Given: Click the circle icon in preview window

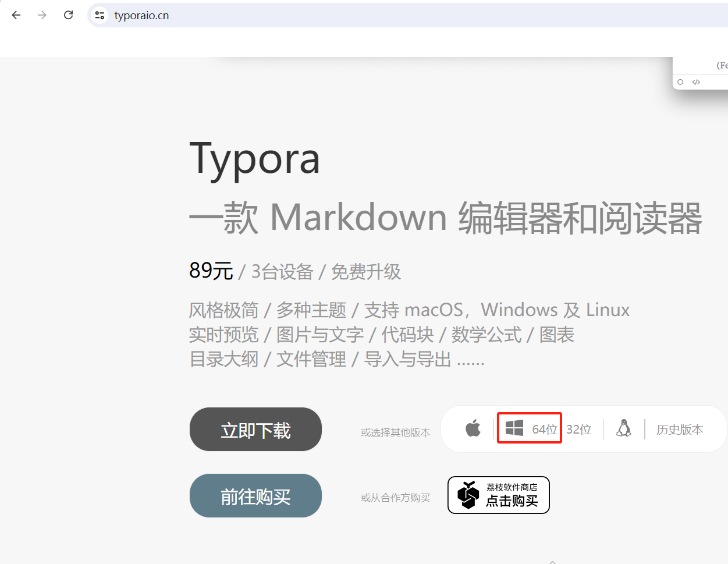Looking at the screenshot, I should click(x=680, y=82).
